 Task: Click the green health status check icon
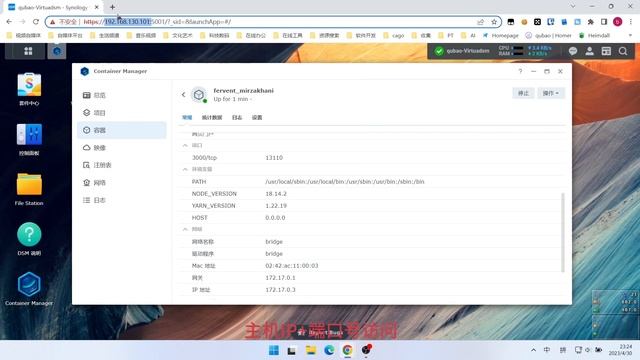pos(439,51)
